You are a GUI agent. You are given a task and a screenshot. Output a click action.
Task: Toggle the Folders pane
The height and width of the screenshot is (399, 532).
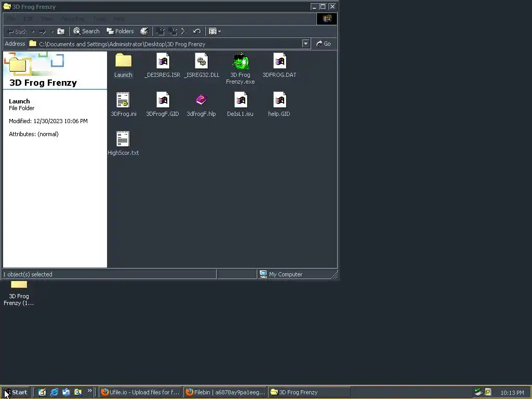pos(120,31)
